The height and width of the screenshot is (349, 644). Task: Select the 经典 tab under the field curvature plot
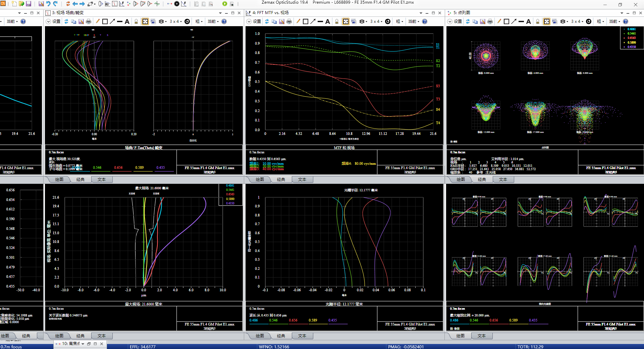pyautogui.click(x=80, y=180)
